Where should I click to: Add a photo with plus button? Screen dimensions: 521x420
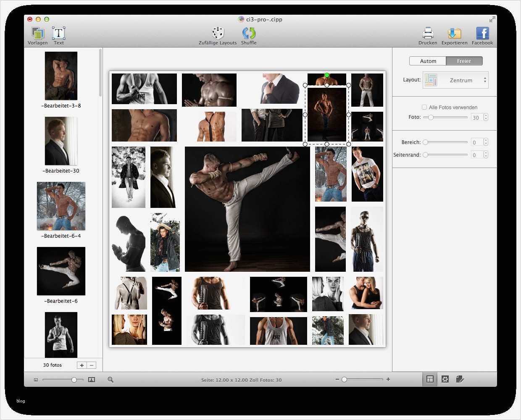point(82,365)
